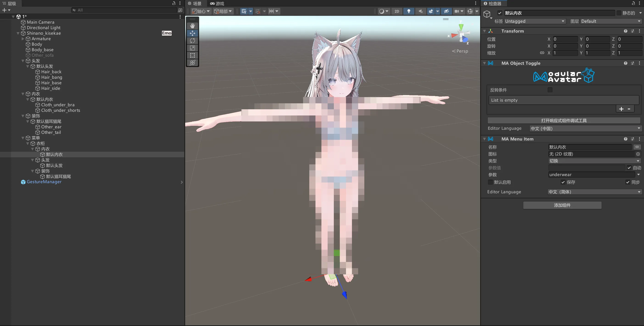Open the 轴心 pivot dropdown
The width and height of the screenshot is (644, 326).
[x=201, y=11]
